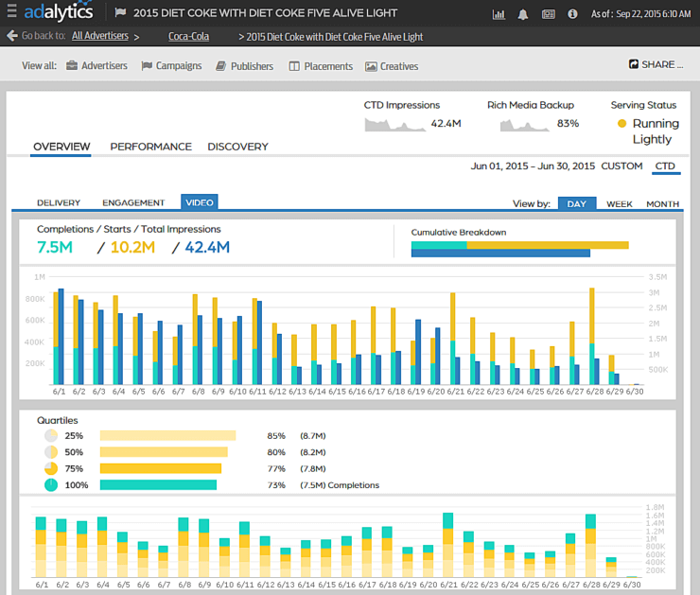
Task: Open the Coca-Cola breadcrumb link
Action: click(x=188, y=36)
